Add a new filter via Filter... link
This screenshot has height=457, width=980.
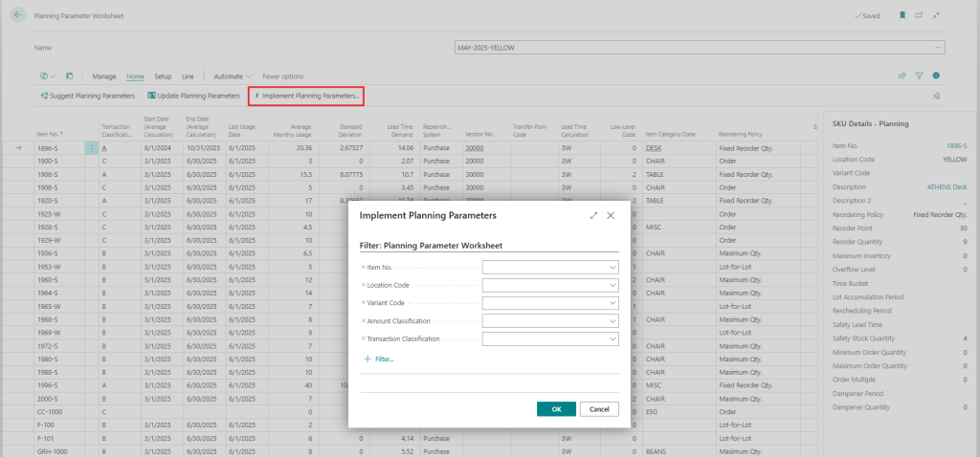point(379,359)
